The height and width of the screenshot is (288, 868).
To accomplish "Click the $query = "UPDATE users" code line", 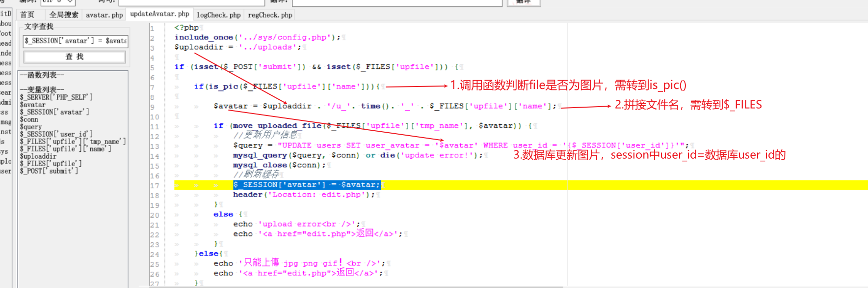I will coord(461,145).
